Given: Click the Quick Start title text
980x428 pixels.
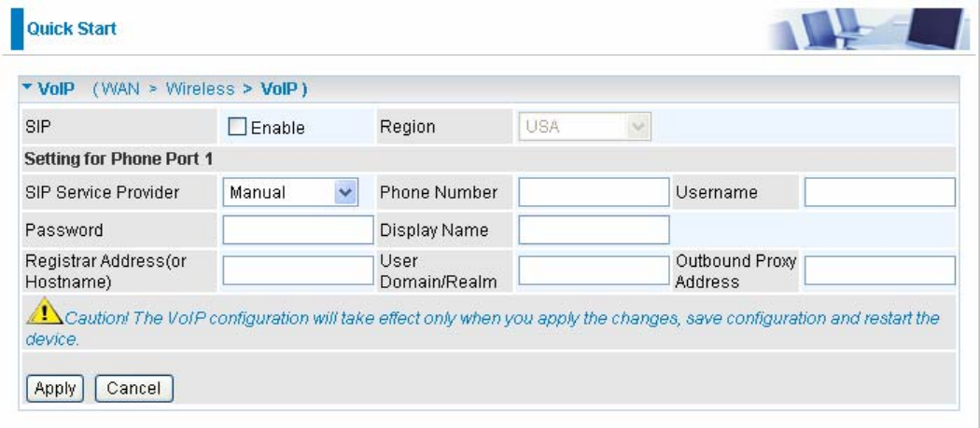Looking at the screenshot, I should pyautogui.click(x=72, y=29).
